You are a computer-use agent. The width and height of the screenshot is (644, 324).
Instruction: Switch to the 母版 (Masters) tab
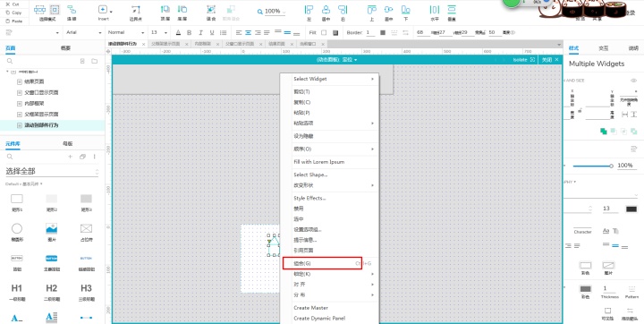(67, 144)
